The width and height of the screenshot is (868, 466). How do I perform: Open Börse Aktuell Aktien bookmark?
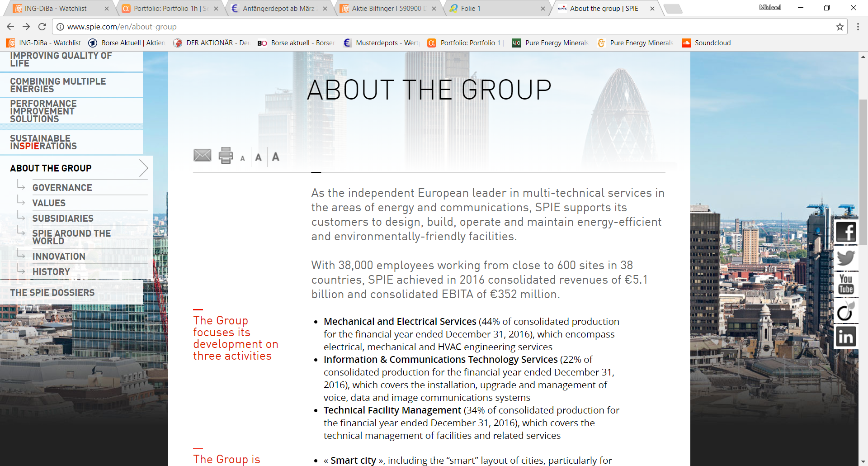point(127,43)
